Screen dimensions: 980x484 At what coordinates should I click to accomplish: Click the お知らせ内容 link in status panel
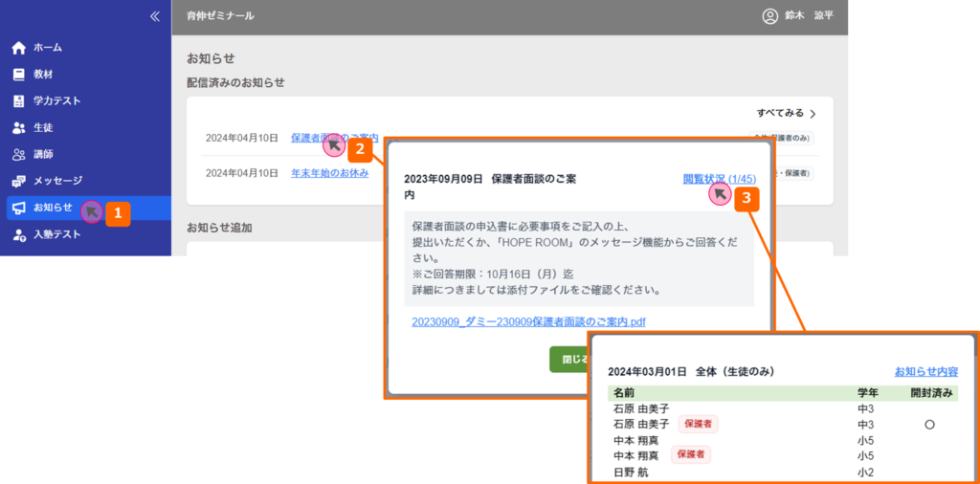click(925, 371)
